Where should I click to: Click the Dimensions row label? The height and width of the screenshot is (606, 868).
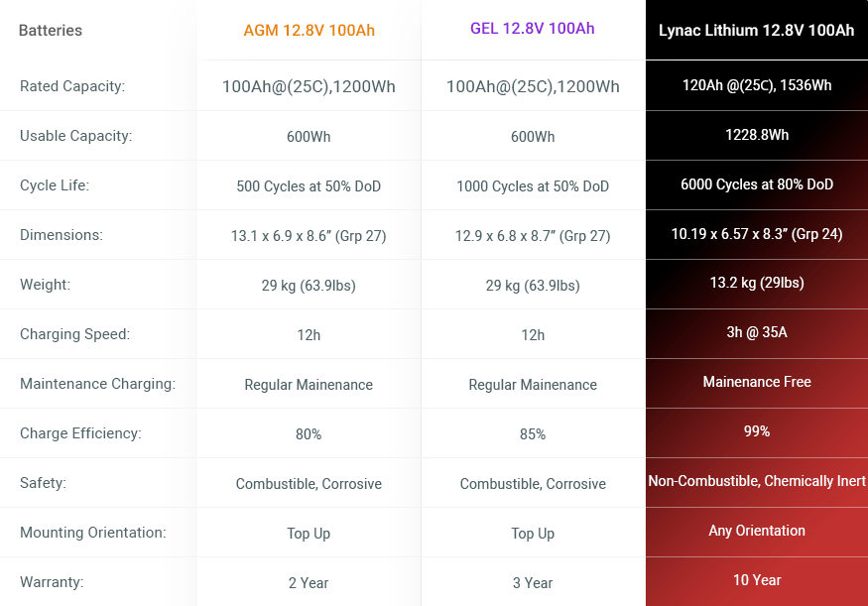pyautogui.click(x=62, y=235)
